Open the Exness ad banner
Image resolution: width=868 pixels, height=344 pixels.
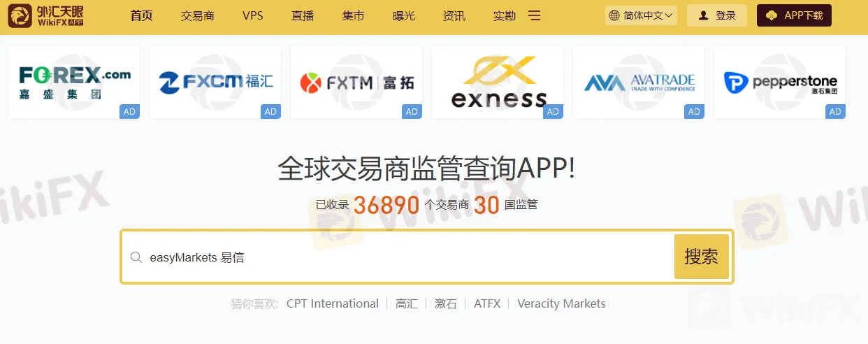click(498, 82)
